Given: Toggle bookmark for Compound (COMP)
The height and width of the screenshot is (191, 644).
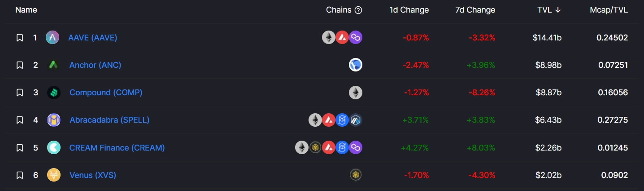Looking at the screenshot, I should (20, 93).
